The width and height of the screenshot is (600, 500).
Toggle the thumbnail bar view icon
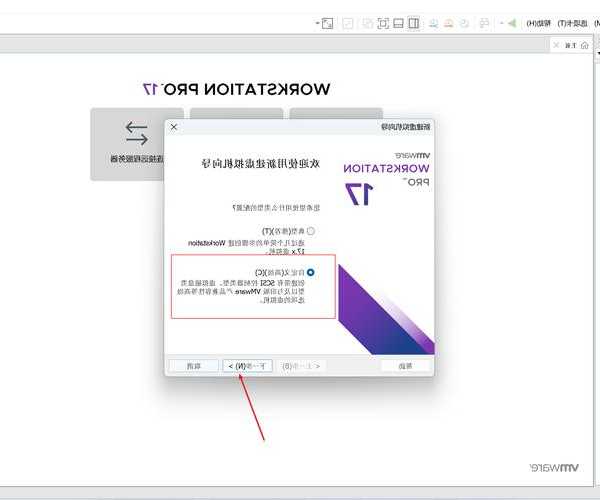[x=398, y=22]
